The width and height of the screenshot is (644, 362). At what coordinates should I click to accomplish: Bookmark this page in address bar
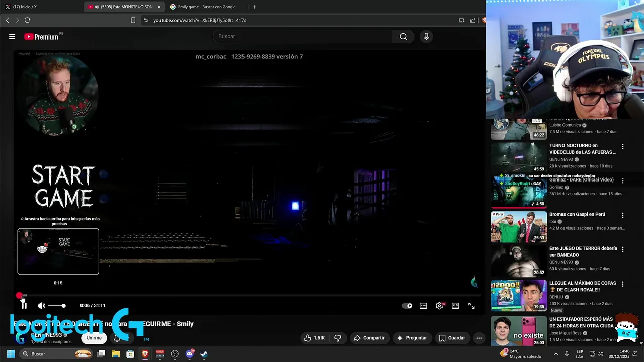[133, 20]
